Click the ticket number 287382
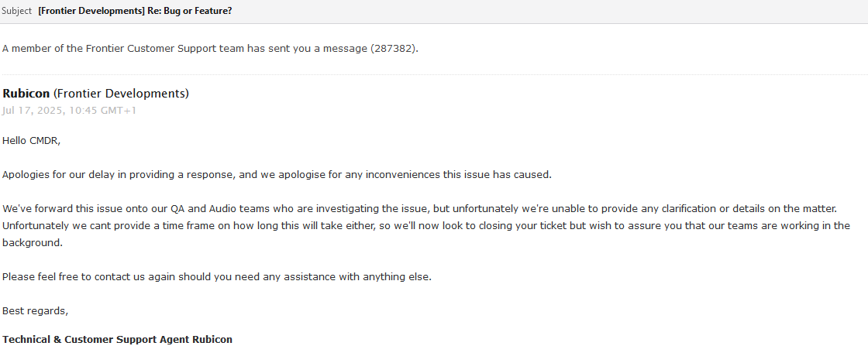Viewport: 868px width, 346px height. pyautogui.click(x=394, y=49)
